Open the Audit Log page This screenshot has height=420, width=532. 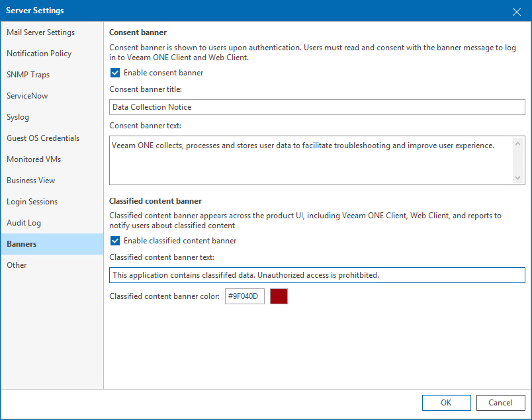point(24,222)
